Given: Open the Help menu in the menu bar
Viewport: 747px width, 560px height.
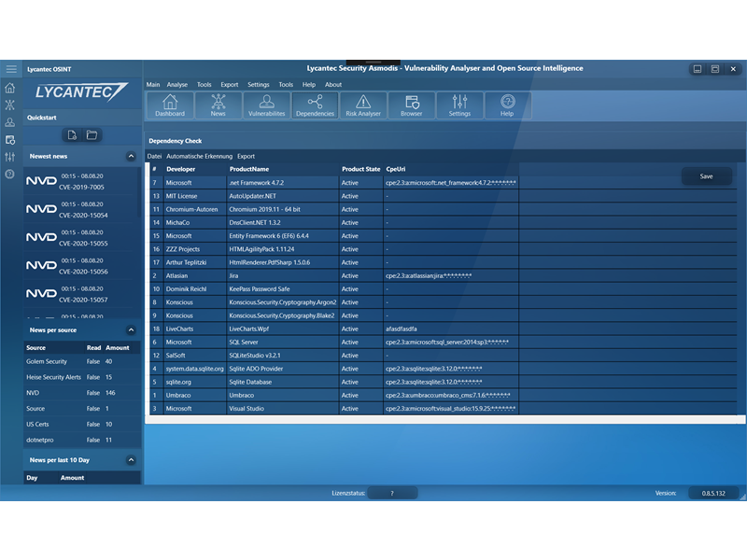Looking at the screenshot, I should (309, 84).
